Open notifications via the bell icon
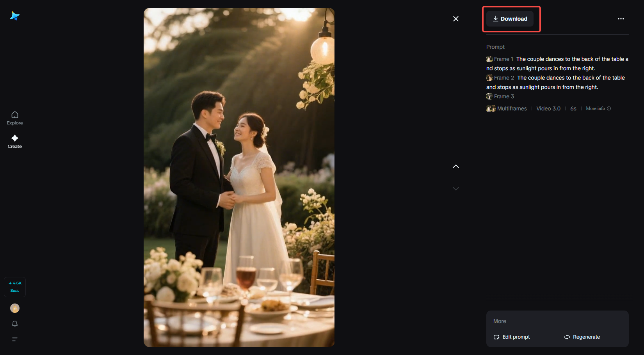Image resolution: width=644 pixels, height=355 pixels. tap(14, 324)
